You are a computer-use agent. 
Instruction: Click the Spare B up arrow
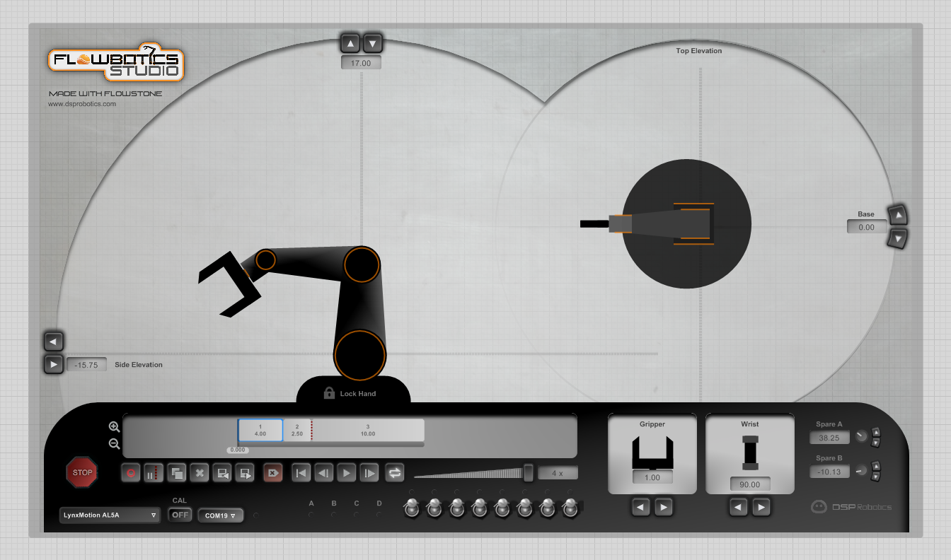876,465
